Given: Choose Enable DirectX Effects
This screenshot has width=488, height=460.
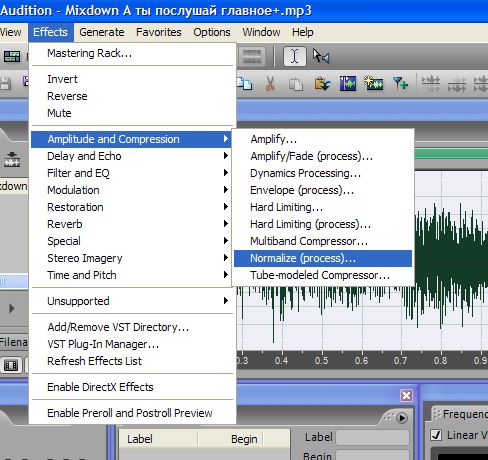Looking at the screenshot, I should (x=133, y=387).
